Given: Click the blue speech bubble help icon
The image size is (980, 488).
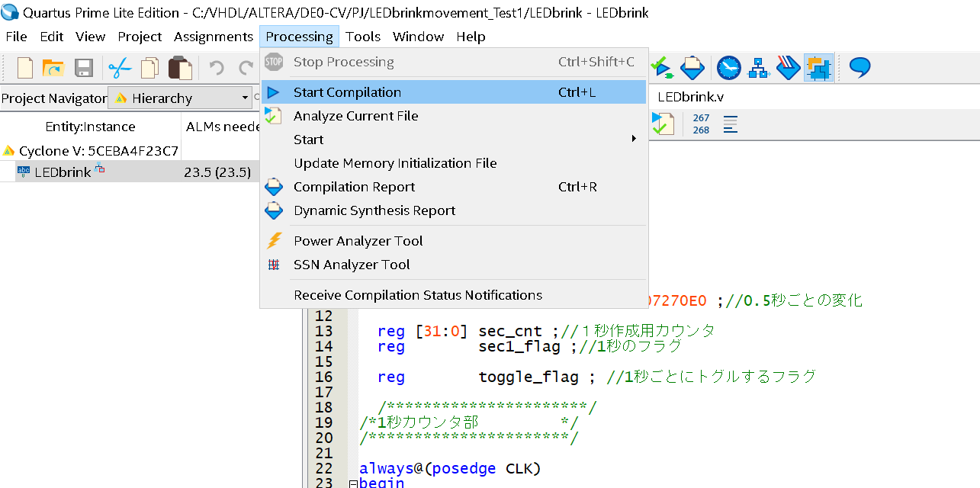Looking at the screenshot, I should click(x=860, y=67).
